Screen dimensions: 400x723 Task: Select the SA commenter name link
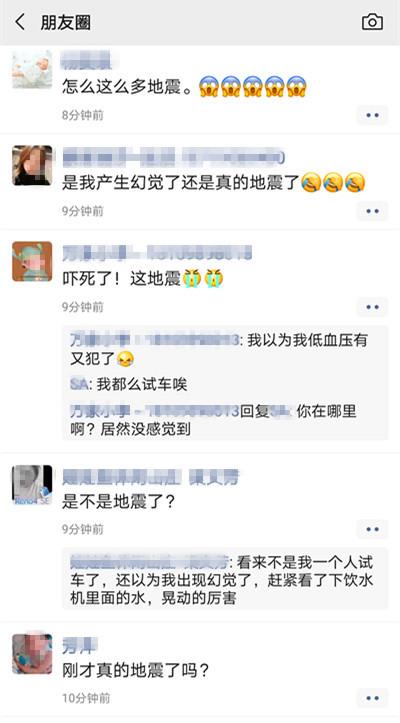click(79, 385)
